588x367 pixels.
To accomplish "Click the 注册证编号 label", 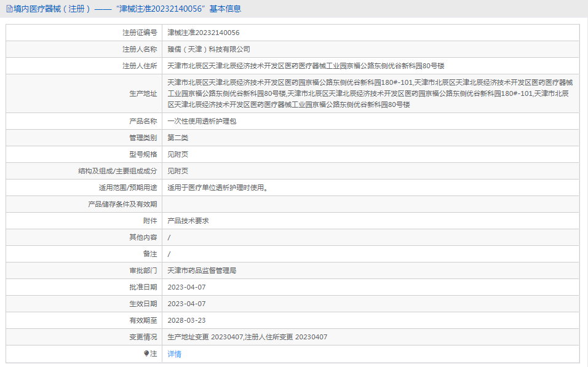I will [140, 33].
